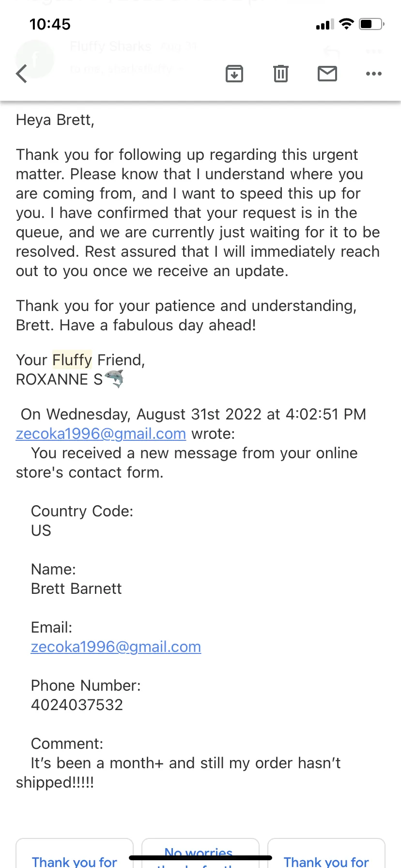Tap the back arrow icon
This screenshot has height=868, width=401.
[x=22, y=74]
